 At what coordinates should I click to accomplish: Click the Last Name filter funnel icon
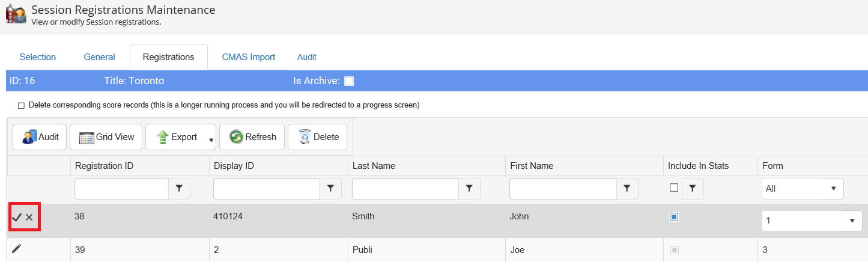coord(469,189)
